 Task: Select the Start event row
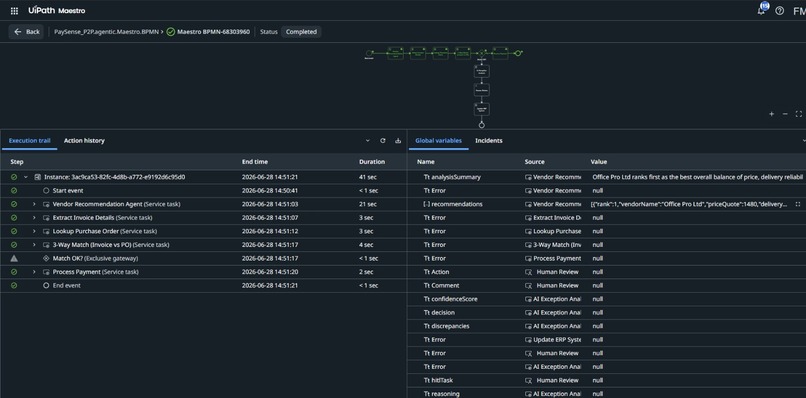(204, 190)
